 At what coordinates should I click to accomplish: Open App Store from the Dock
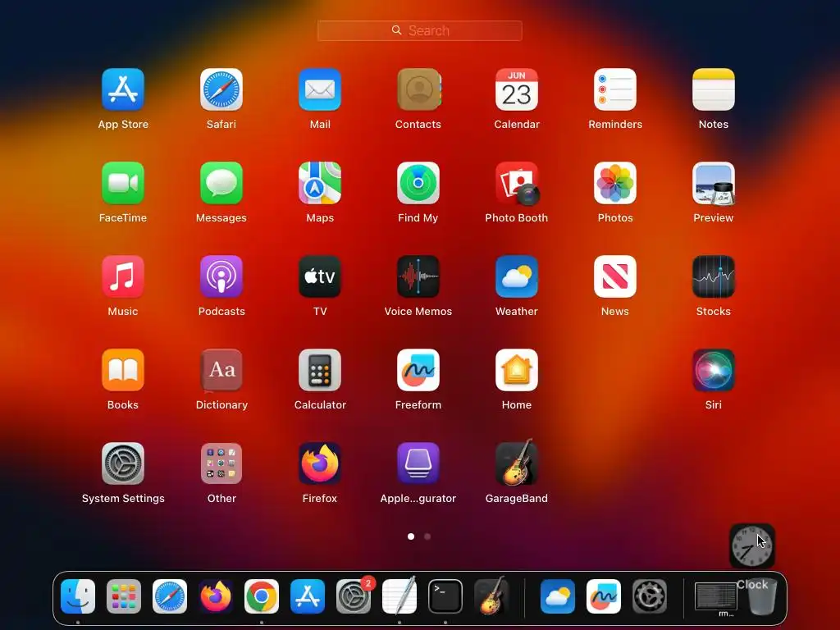308,596
